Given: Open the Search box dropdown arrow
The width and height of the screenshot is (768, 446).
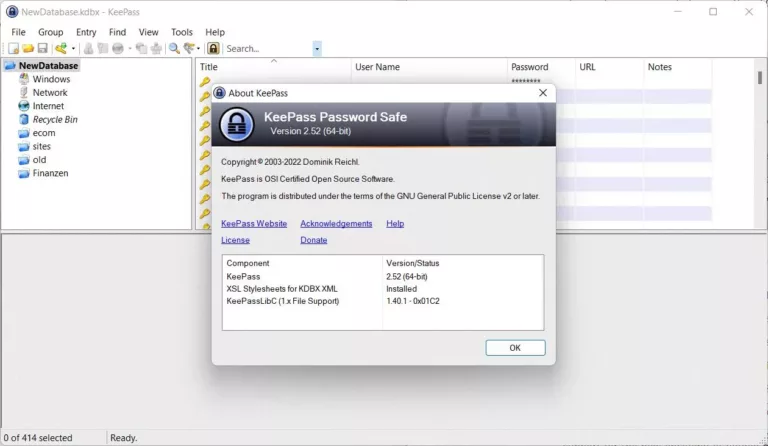Looking at the screenshot, I should point(317,48).
